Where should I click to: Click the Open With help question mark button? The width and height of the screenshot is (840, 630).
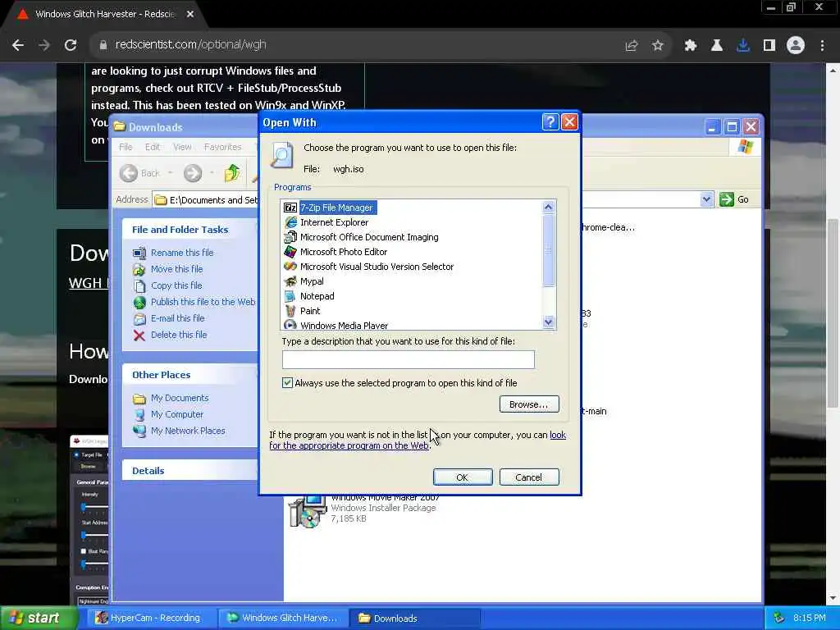[550, 122]
